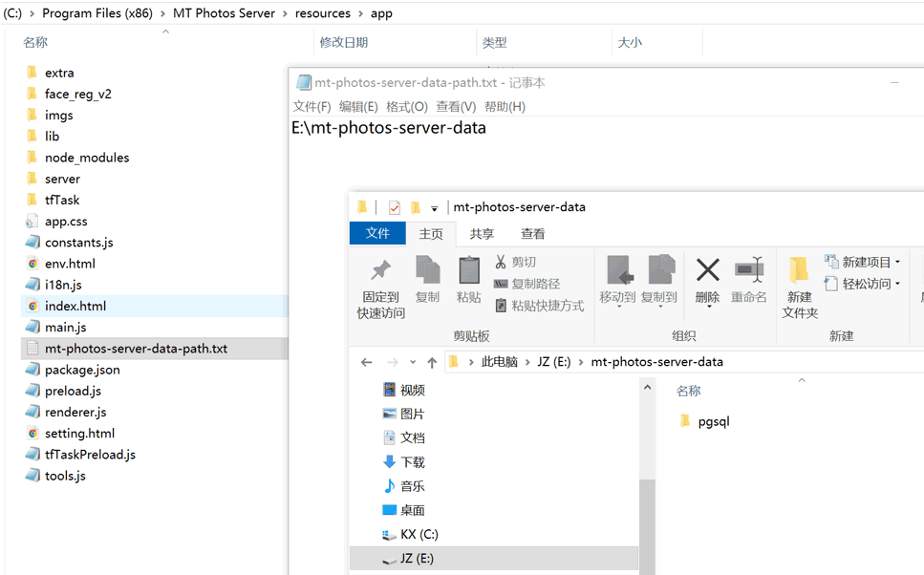This screenshot has height=575, width=924.
Task: Select the pgsql folder
Action: tap(713, 421)
